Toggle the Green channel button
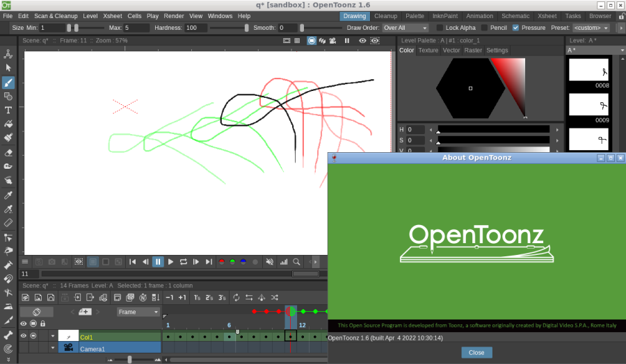The height and width of the screenshot is (364, 626). point(232,262)
